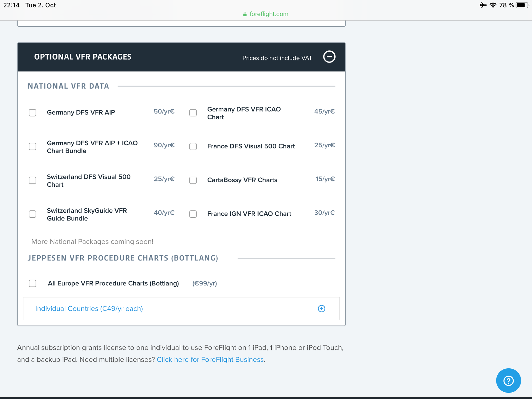Tick France DFS Visual 500 Chart

193,146
